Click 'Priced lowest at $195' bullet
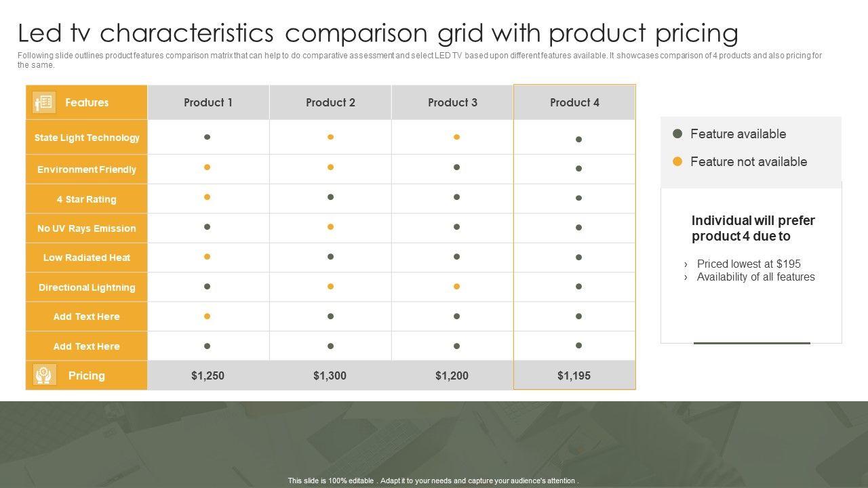Screen dimensions: 868x488 (x=749, y=264)
